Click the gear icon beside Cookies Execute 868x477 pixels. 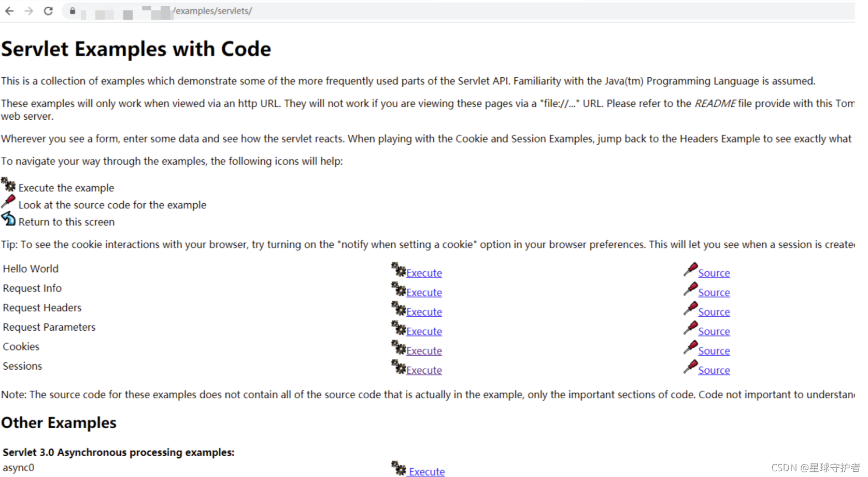pyautogui.click(x=399, y=347)
